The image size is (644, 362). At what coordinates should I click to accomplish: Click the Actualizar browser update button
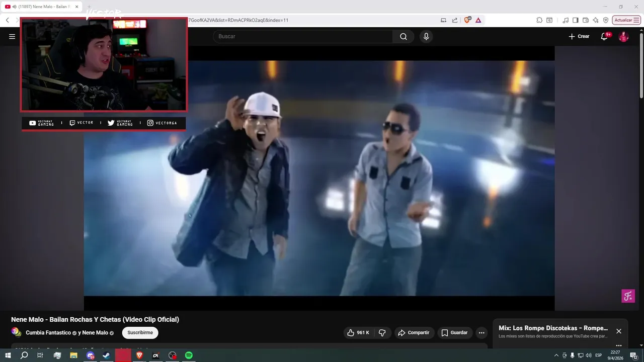coord(626,20)
